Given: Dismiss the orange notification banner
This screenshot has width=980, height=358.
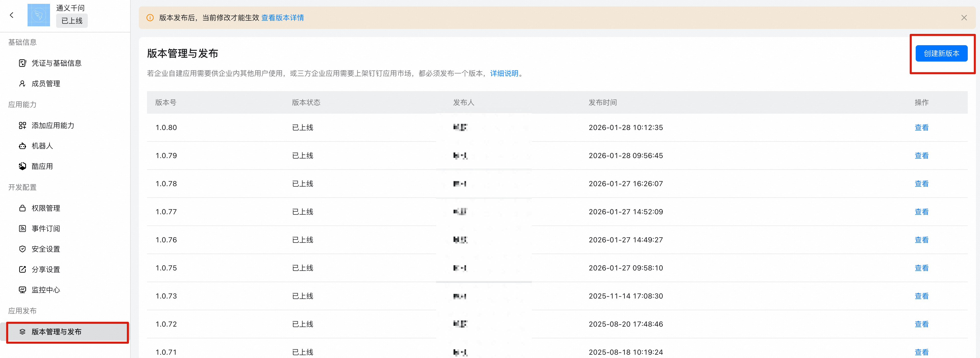Looking at the screenshot, I should point(964,18).
